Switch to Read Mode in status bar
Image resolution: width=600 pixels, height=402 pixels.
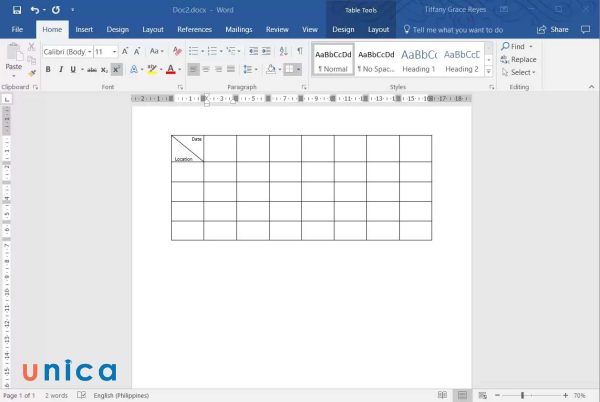point(442,395)
